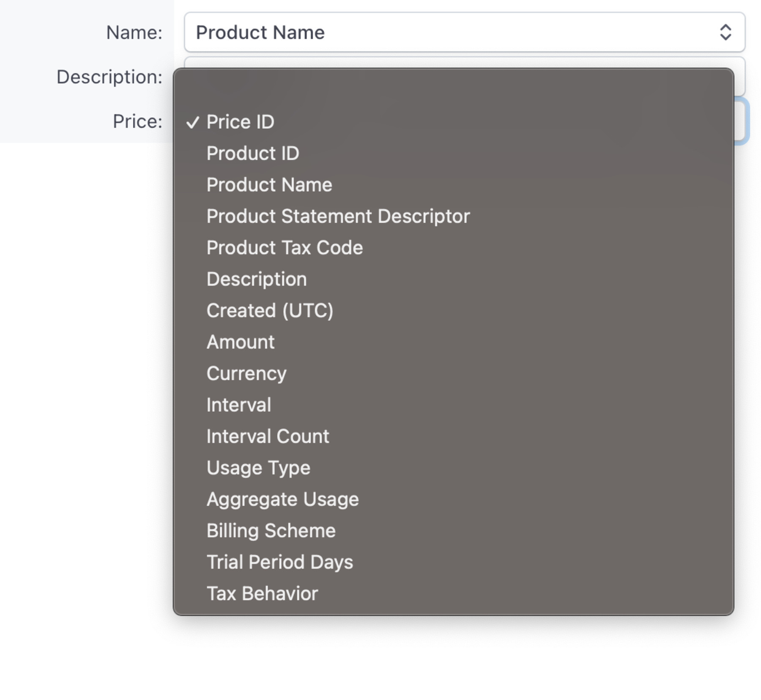Pick Created (UTC) from the menu
Image resolution: width=761 pixels, height=700 pixels.
click(270, 310)
